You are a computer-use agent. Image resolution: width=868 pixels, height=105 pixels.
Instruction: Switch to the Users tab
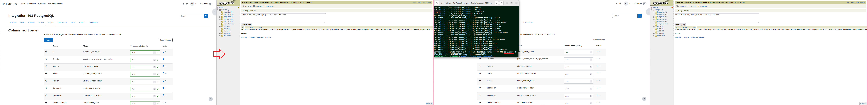22,23
